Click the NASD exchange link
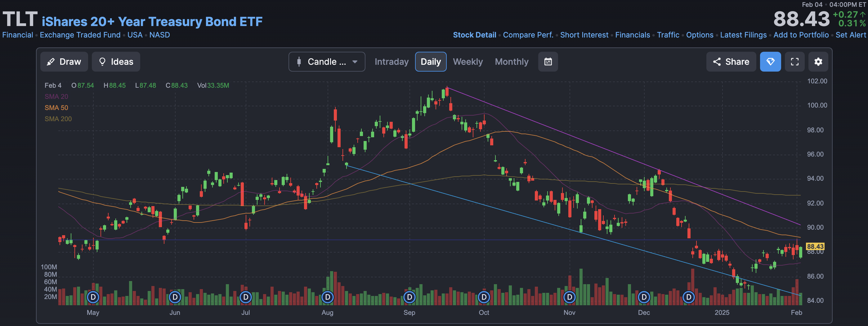The height and width of the screenshot is (326, 868). [159, 35]
